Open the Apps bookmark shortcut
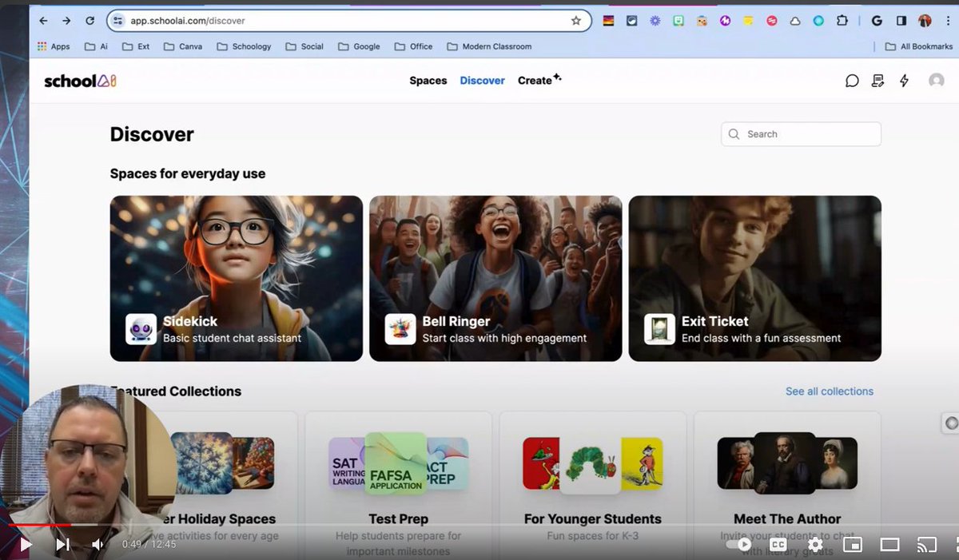The width and height of the screenshot is (959, 560). point(54,46)
